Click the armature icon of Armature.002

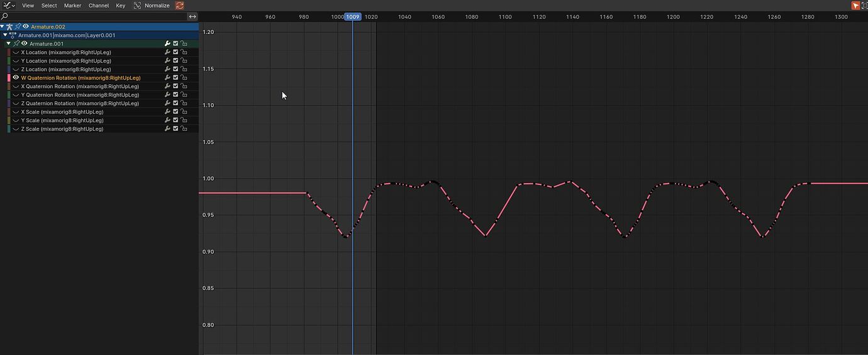tap(9, 26)
